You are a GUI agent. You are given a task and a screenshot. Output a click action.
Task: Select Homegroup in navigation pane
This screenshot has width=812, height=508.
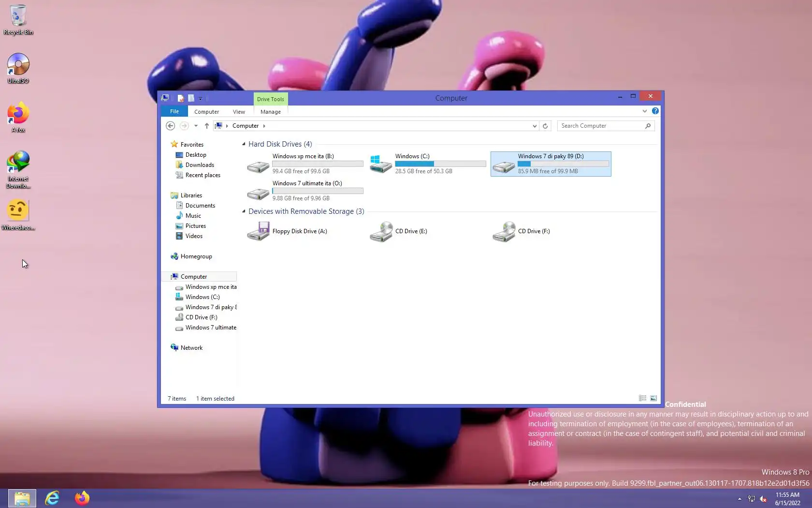click(196, 256)
